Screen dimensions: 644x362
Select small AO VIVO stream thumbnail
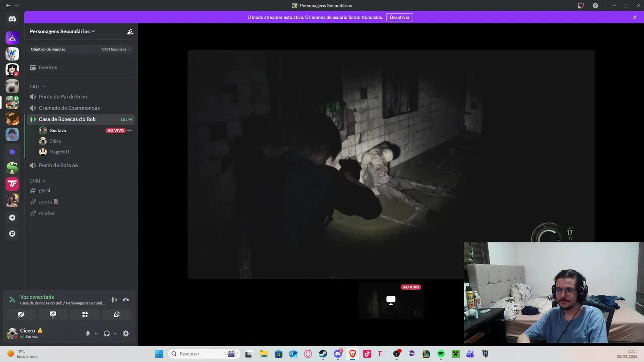click(x=391, y=300)
